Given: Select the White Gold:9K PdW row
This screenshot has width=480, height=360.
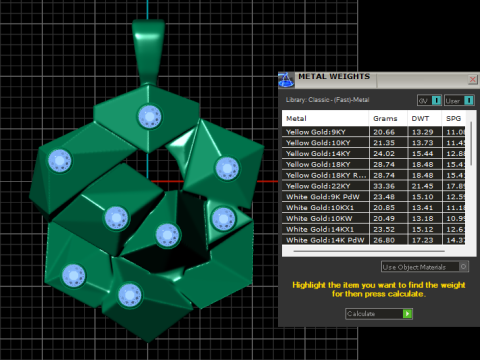Looking at the screenshot, I should [374, 197].
